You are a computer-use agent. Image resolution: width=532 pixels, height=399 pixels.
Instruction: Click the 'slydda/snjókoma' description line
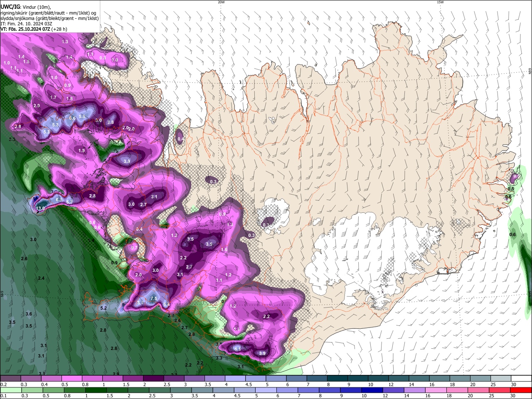pyautogui.click(x=49, y=18)
